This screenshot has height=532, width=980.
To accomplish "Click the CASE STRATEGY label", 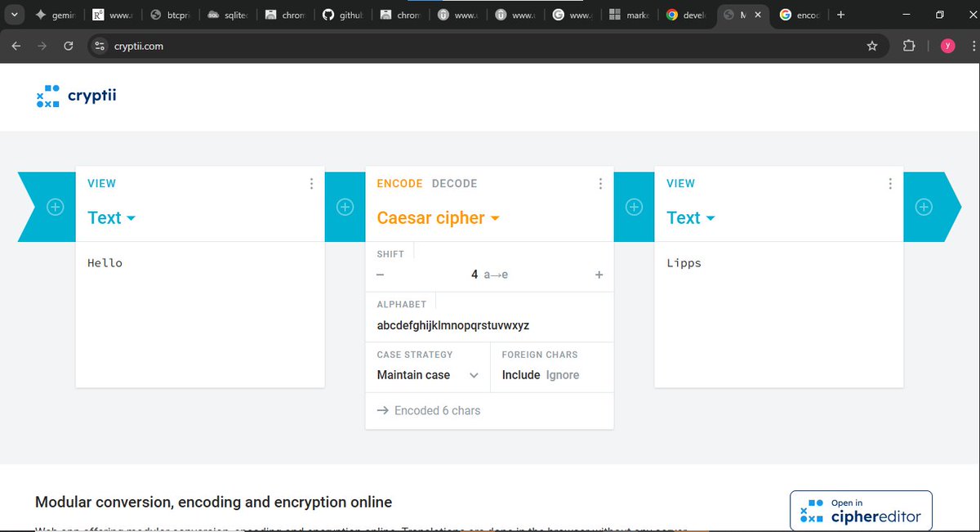I will click(x=415, y=355).
